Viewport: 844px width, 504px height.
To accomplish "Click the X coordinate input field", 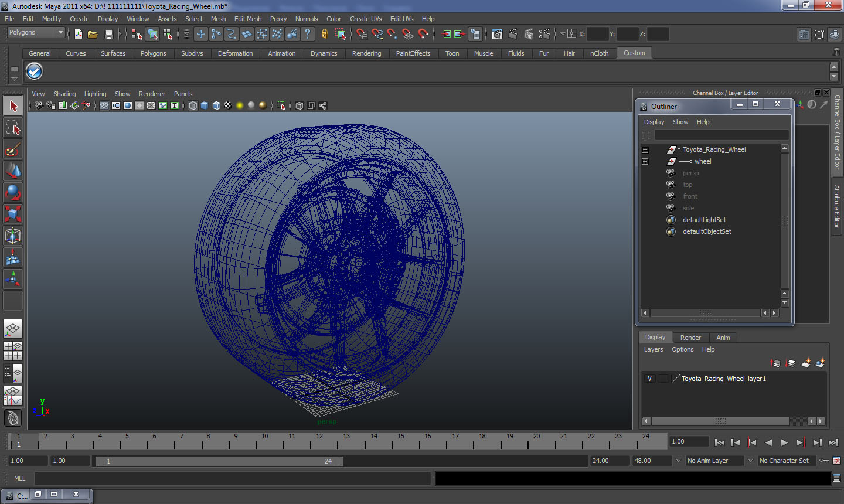I will 597,34.
